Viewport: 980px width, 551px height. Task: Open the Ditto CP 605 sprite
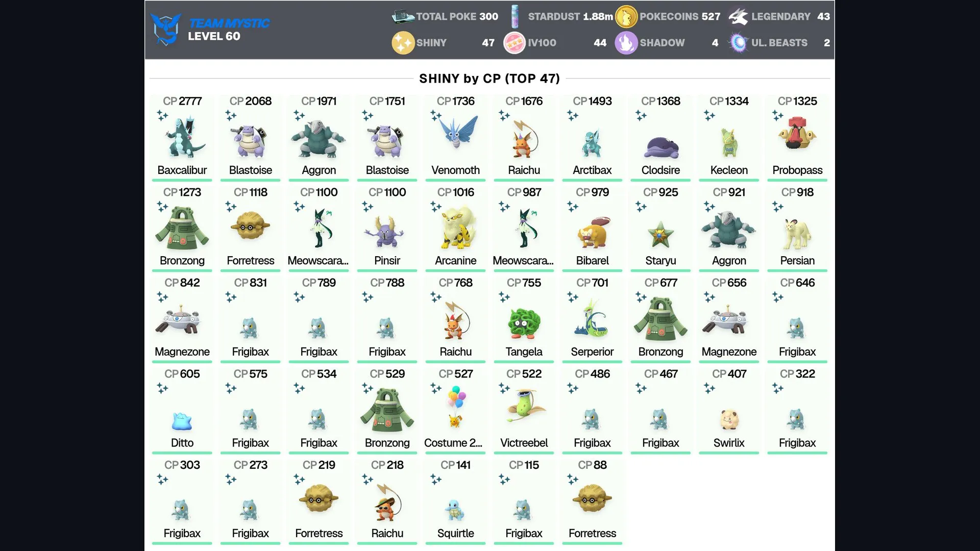pos(182,421)
